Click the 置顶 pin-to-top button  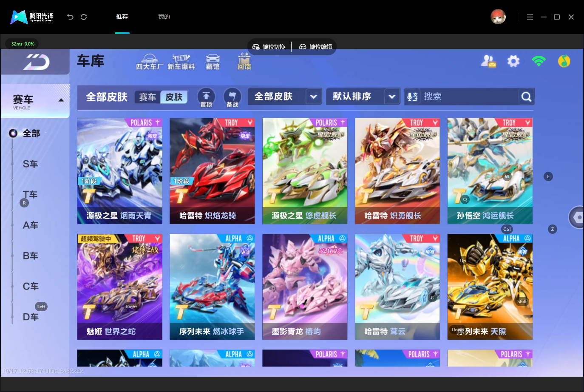pos(206,97)
